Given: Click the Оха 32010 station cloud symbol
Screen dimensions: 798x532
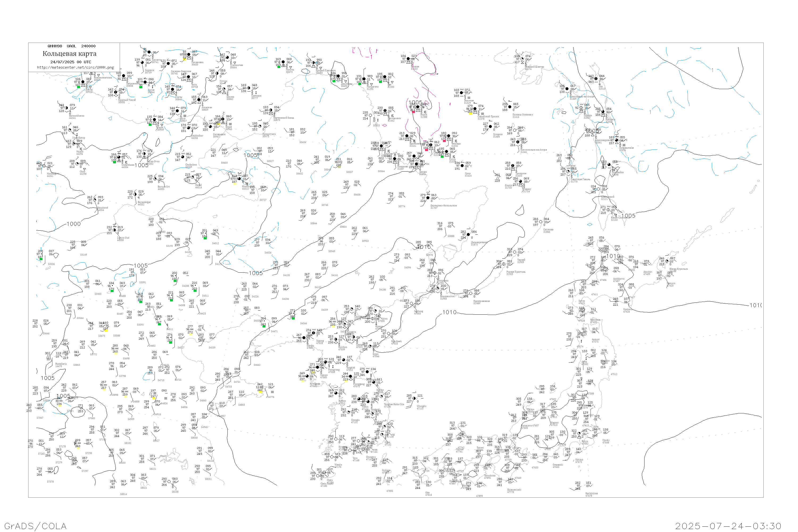Looking at the screenshot, I should pyautogui.click(x=596, y=79).
